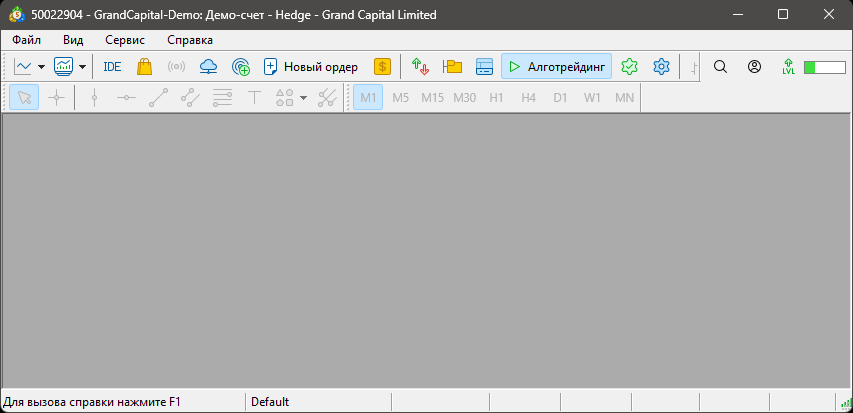Click the delete objects scissors icon
Image resolution: width=853 pixels, height=413 pixels.
327,97
